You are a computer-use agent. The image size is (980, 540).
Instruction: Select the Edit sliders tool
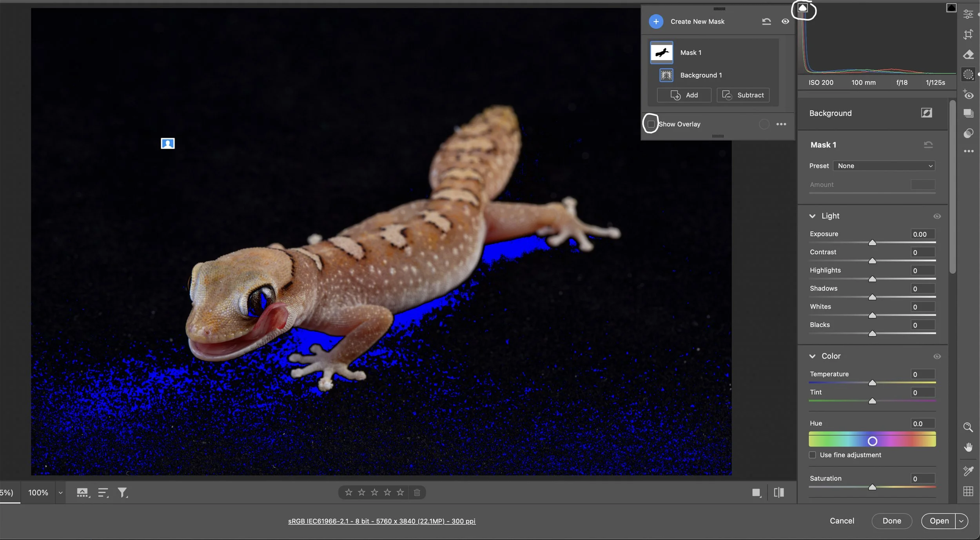click(968, 14)
